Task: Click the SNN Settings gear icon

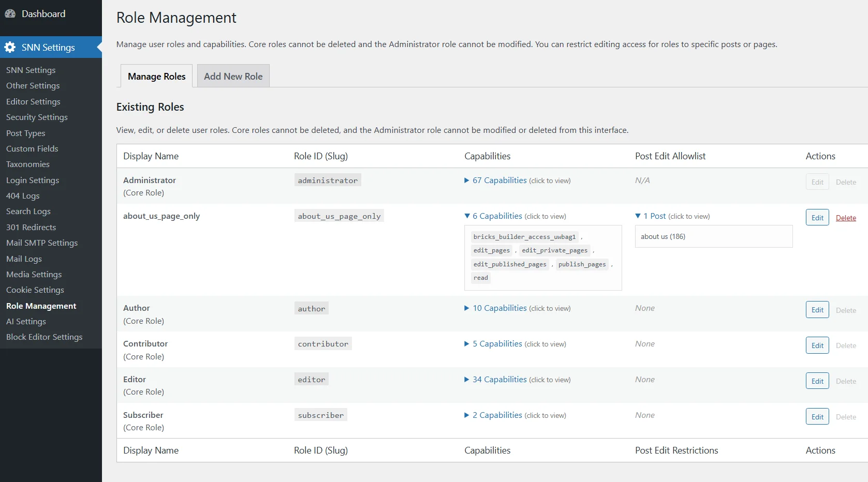Action: coord(10,48)
